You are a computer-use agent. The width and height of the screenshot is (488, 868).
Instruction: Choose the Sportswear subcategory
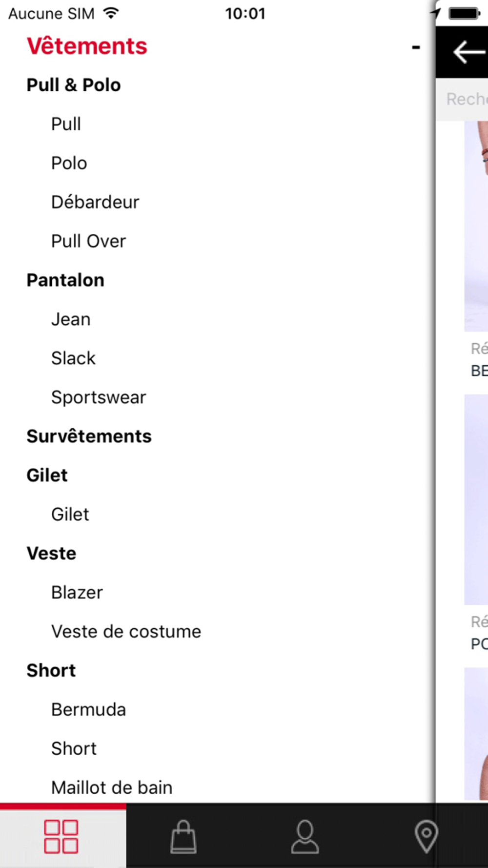99,397
